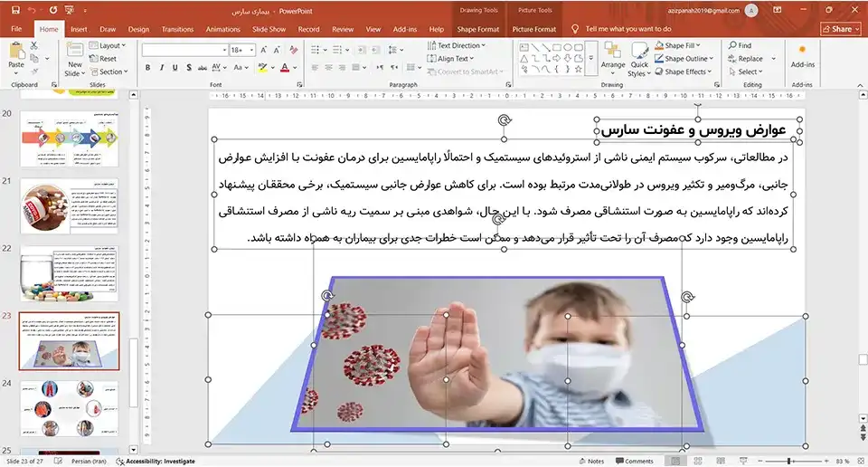This screenshot has width=868, height=467.
Task: Switch to the Picture Format tab
Action: [x=534, y=29]
